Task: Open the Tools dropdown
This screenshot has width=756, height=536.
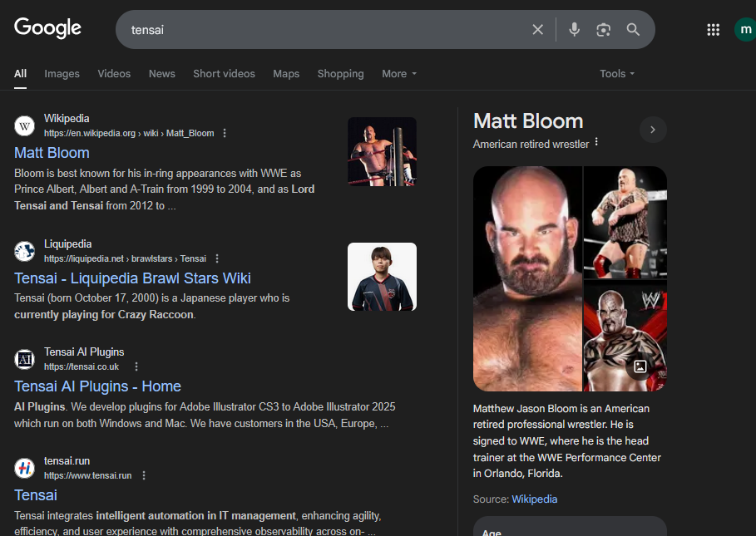Action: [616, 74]
